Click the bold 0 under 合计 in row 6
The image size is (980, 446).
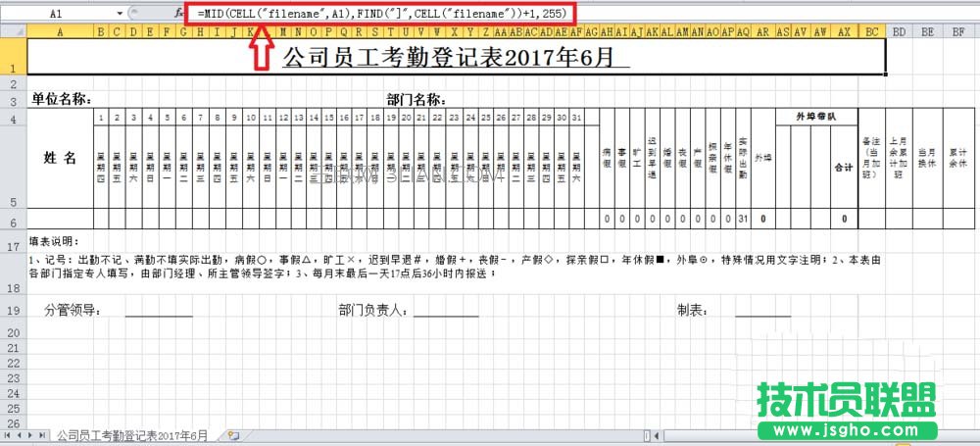844,219
